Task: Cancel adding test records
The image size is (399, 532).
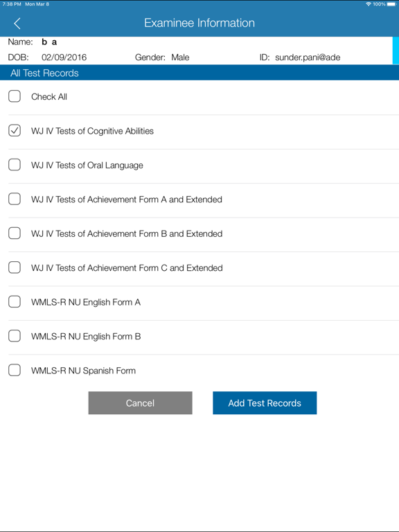Action: (x=140, y=402)
